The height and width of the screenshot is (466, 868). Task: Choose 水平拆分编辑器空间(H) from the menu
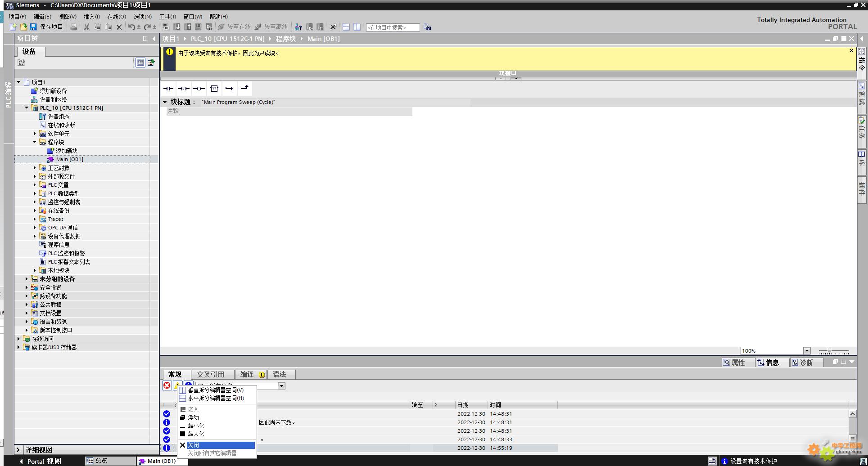(x=217, y=398)
